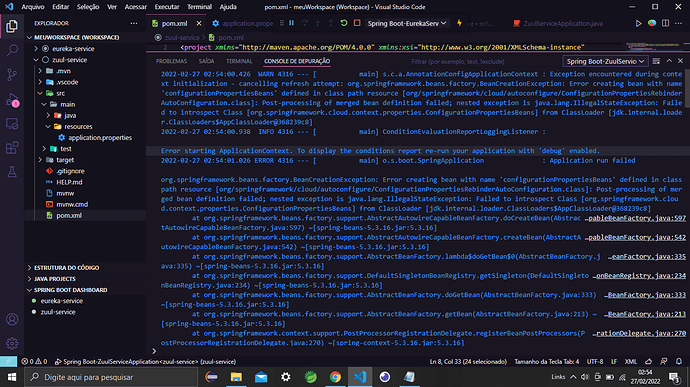Open the Extensions view
This screenshot has height=387, width=690.
tap(12, 147)
